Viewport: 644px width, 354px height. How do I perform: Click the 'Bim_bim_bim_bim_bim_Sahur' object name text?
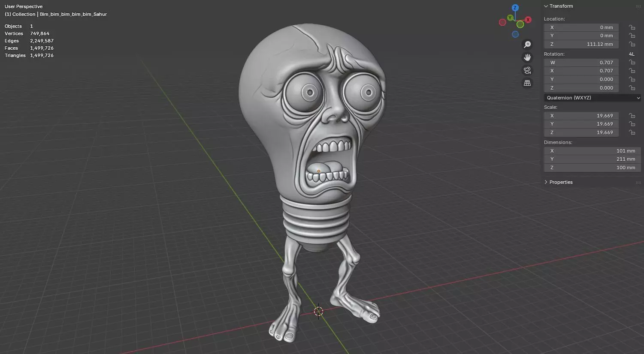(73, 14)
